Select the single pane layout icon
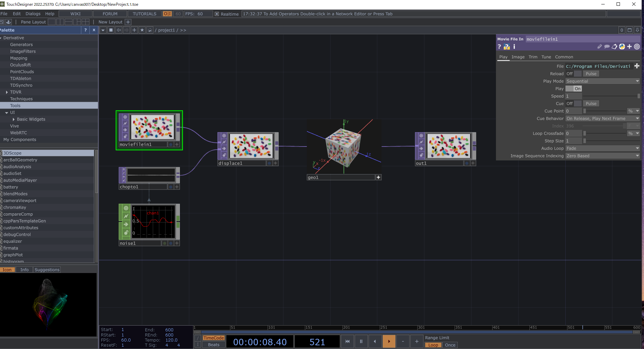Screen dimensions: 644x349 [51, 22]
